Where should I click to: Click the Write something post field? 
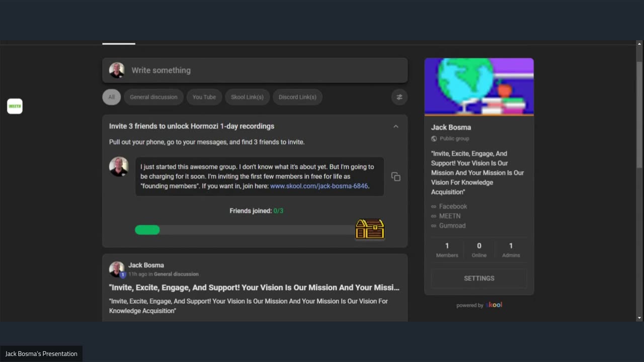255,70
